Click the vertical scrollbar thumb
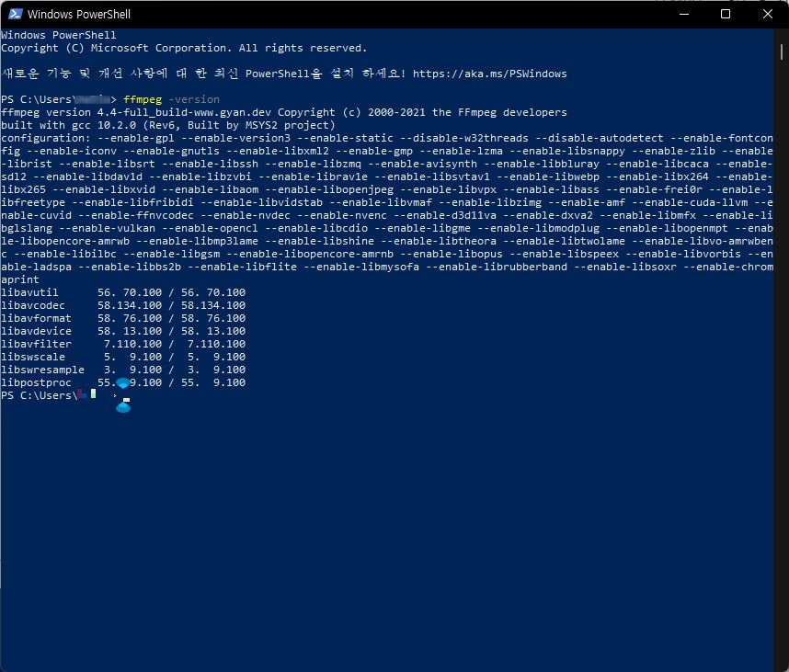Image resolution: width=789 pixels, height=672 pixels. [781, 51]
